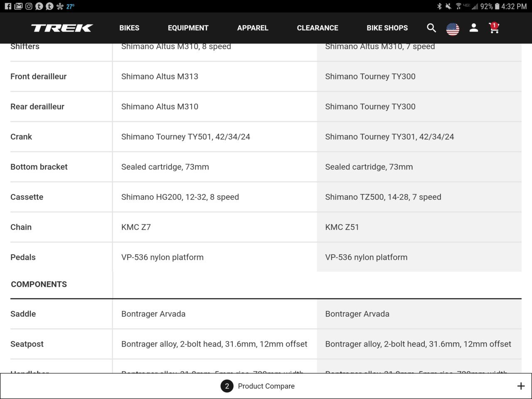532x399 pixels.
Task: Select the Cassette row label
Action: 27,197
